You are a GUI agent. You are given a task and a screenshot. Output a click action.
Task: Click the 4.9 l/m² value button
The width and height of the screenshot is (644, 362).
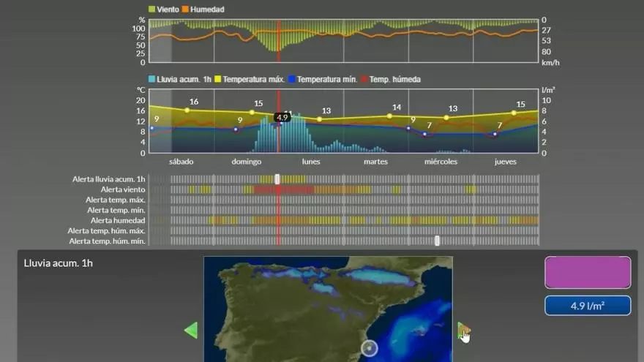click(x=587, y=306)
